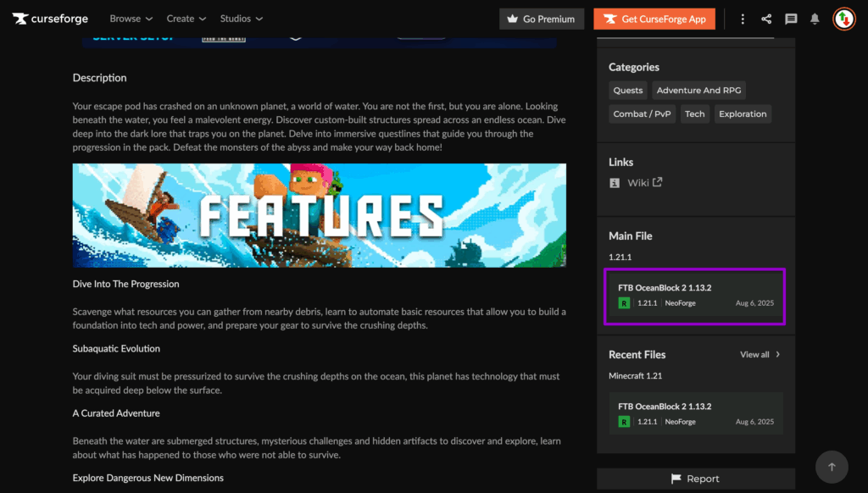The image size is (868, 493).
Task: Select the Quests category tag
Action: [627, 90]
